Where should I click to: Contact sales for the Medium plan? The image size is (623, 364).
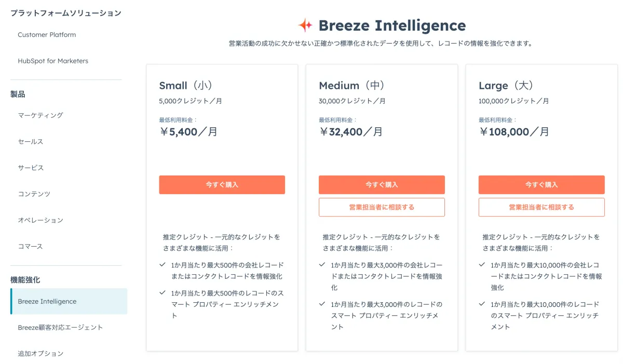[382, 207]
